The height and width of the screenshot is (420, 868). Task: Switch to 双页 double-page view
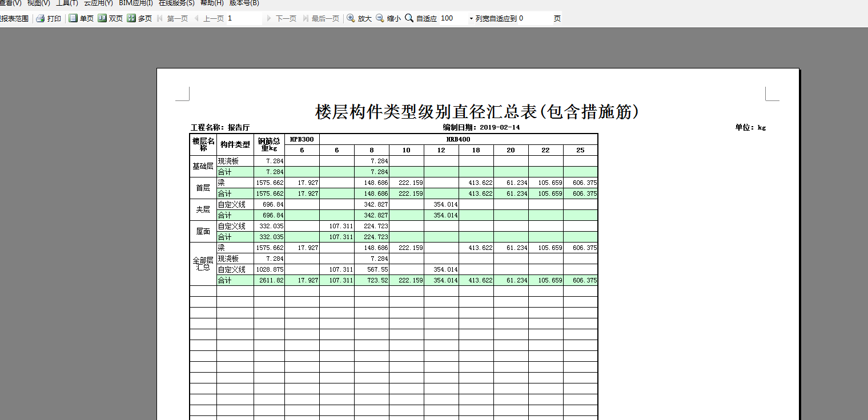[x=110, y=18]
